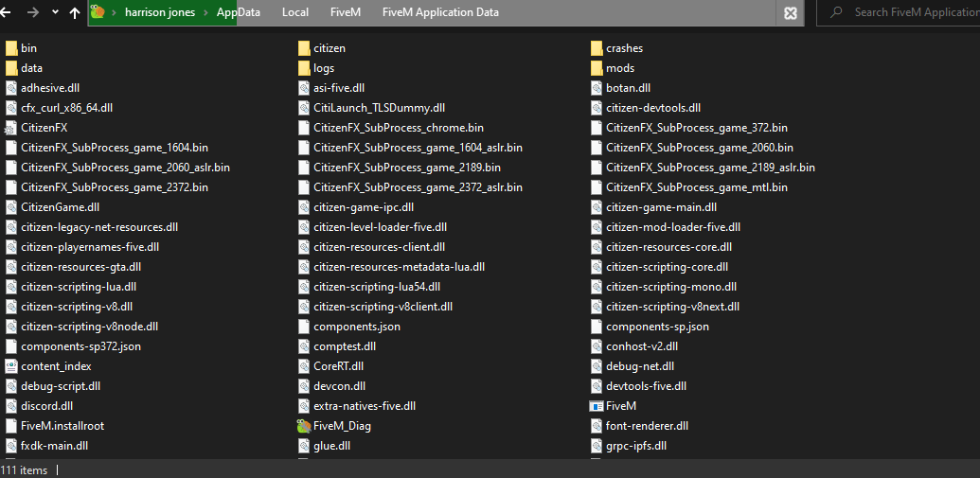Select debug-script.dll file name
This screenshot has width=980, height=478.
tap(61, 387)
